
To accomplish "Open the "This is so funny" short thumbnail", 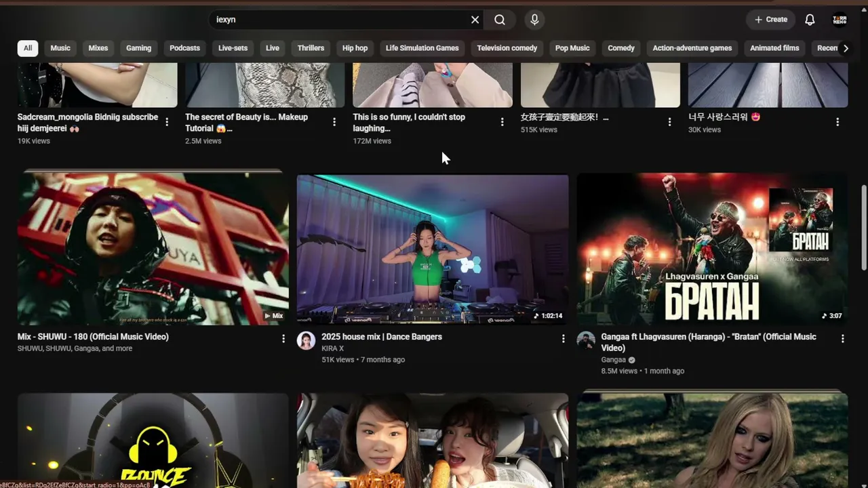I will click(433, 85).
